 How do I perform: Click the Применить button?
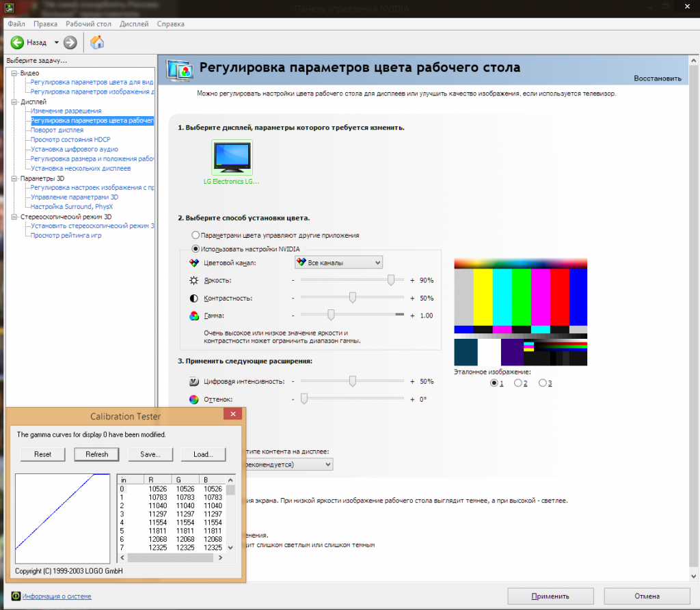pos(550,596)
